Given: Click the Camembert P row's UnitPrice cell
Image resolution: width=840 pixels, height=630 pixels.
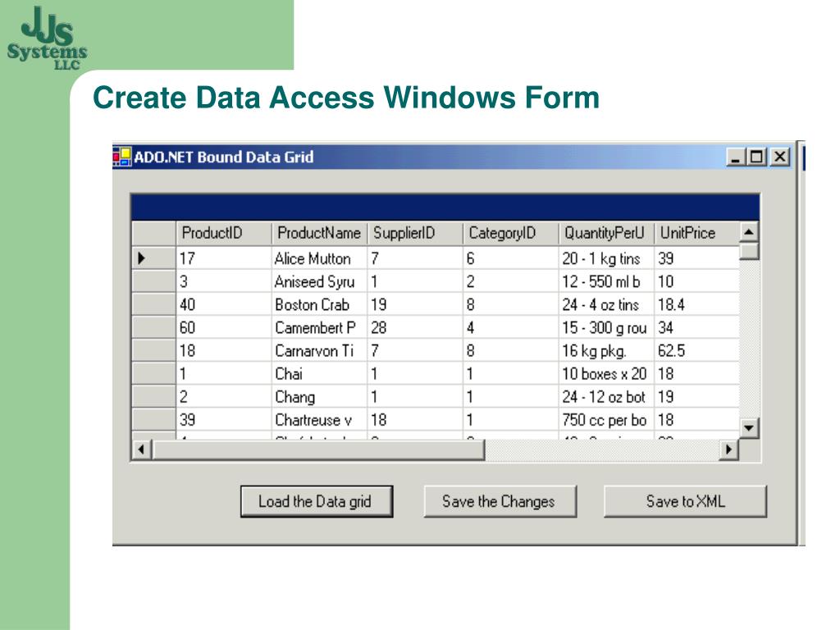Looking at the screenshot, I should click(696, 327).
